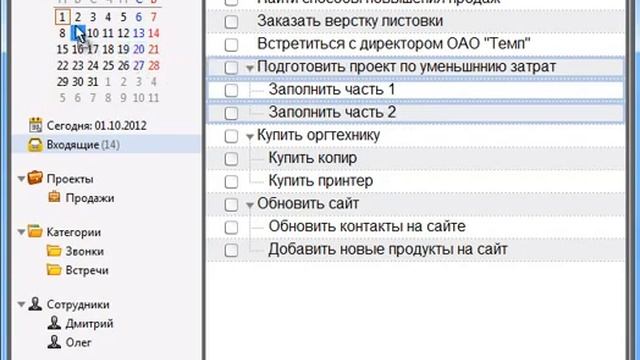Viewport: 640px width, 360px height.
Task: Click the folder icon beside Звонки
Action: 54,250
